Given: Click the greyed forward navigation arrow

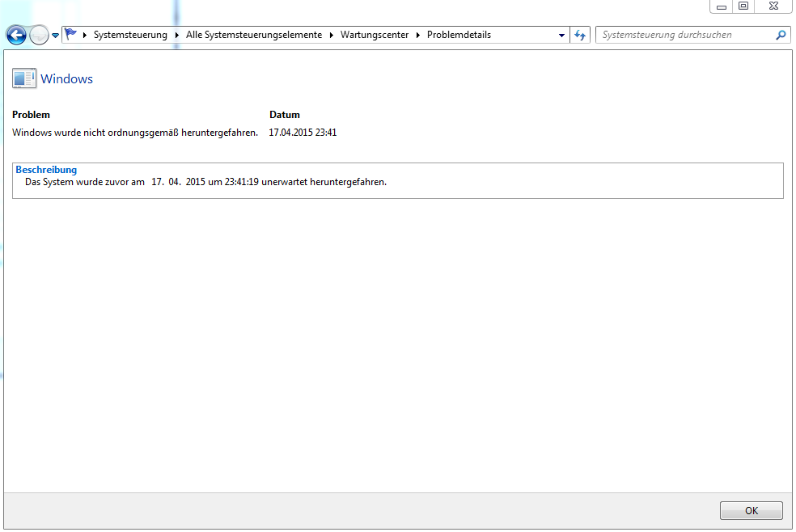Looking at the screenshot, I should (39, 35).
